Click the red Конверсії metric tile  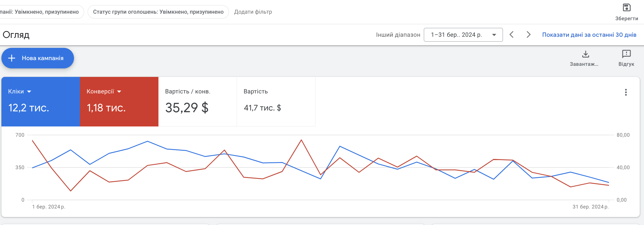pos(119,102)
